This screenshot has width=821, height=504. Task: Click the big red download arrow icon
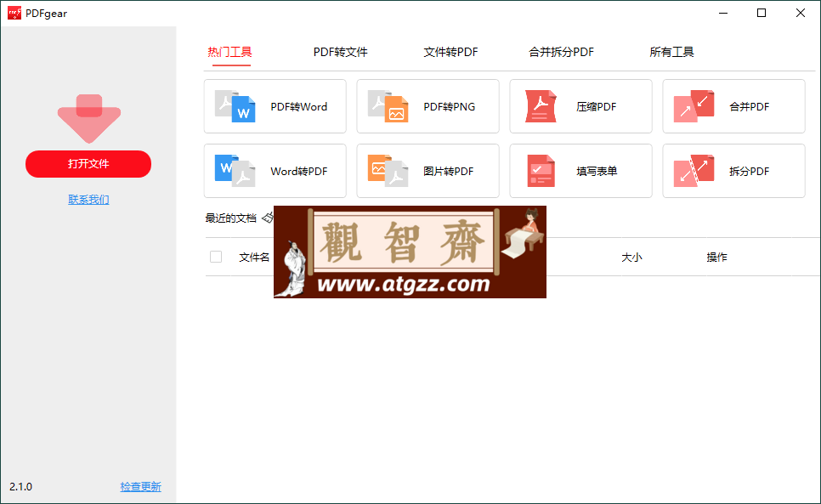click(89, 119)
